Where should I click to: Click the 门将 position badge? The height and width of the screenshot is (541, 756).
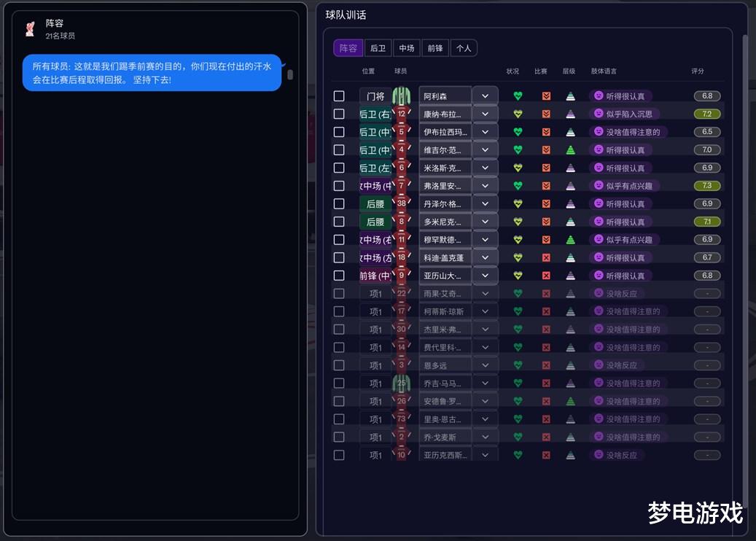coord(375,96)
